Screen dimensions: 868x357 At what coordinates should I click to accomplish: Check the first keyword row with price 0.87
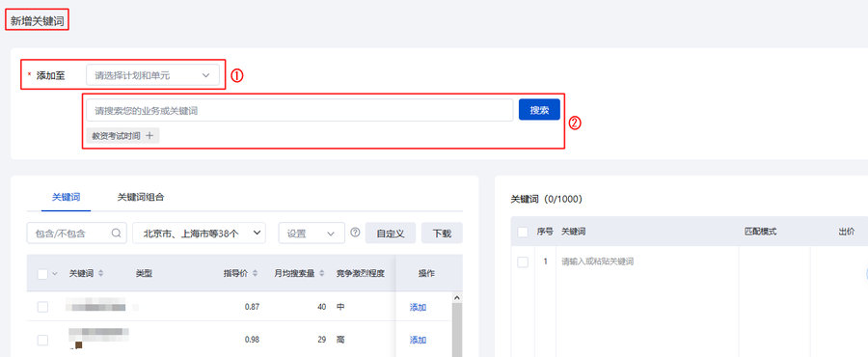(x=42, y=307)
